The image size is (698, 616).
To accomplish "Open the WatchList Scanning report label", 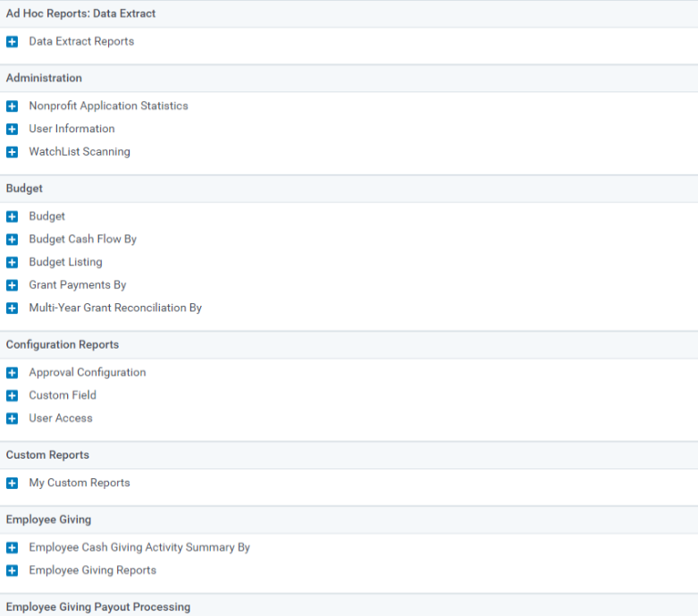I will coord(80,152).
